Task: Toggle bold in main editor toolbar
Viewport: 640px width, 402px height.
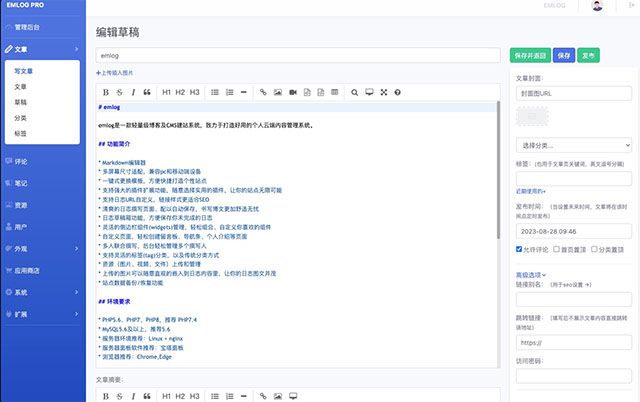Action: [106, 93]
